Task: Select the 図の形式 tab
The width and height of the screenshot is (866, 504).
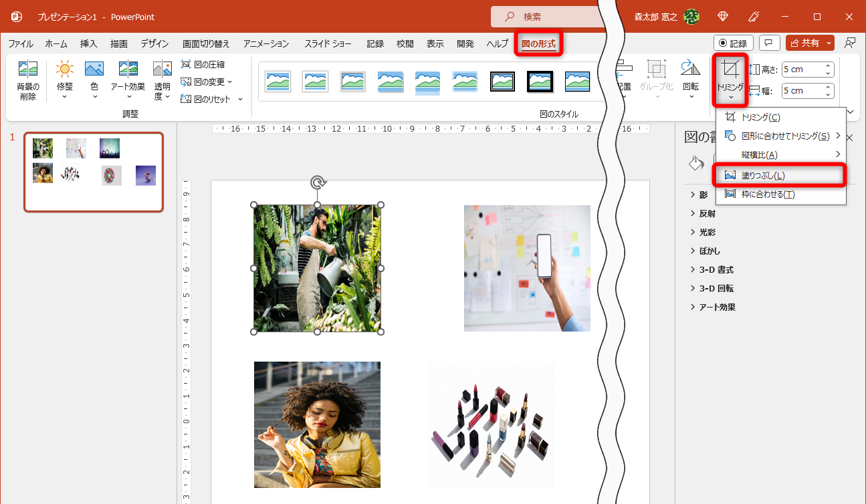Action: [538, 43]
